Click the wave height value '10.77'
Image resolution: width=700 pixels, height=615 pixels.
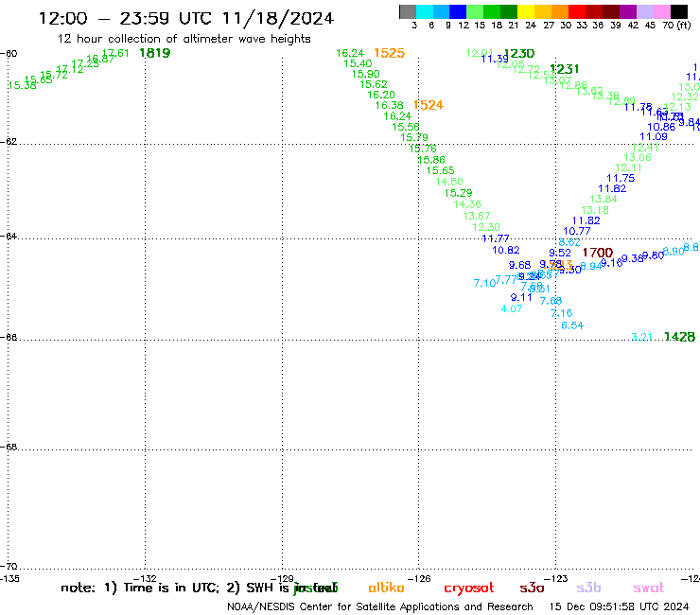pyautogui.click(x=577, y=232)
